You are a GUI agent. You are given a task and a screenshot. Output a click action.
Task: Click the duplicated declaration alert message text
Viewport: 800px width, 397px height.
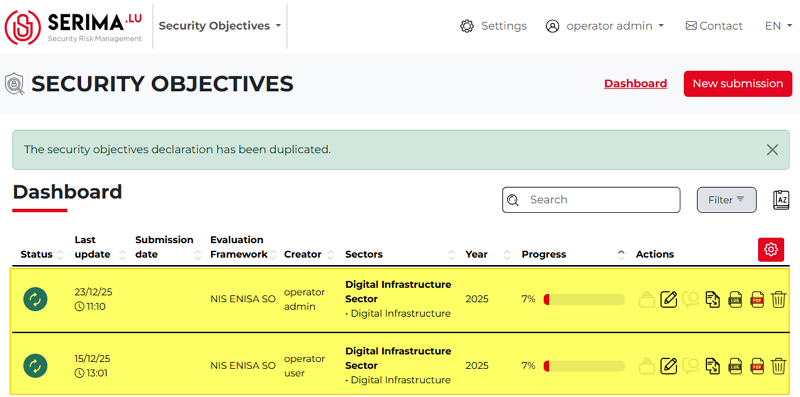(x=178, y=150)
